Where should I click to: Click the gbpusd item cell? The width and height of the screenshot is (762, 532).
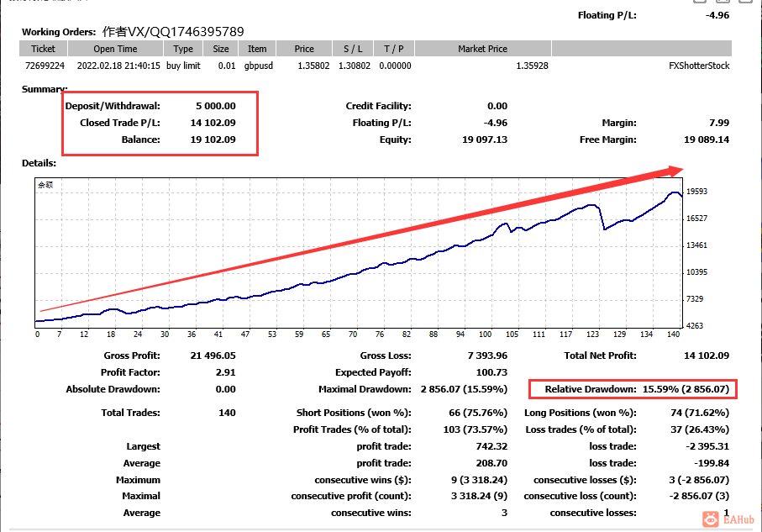point(259,66)
